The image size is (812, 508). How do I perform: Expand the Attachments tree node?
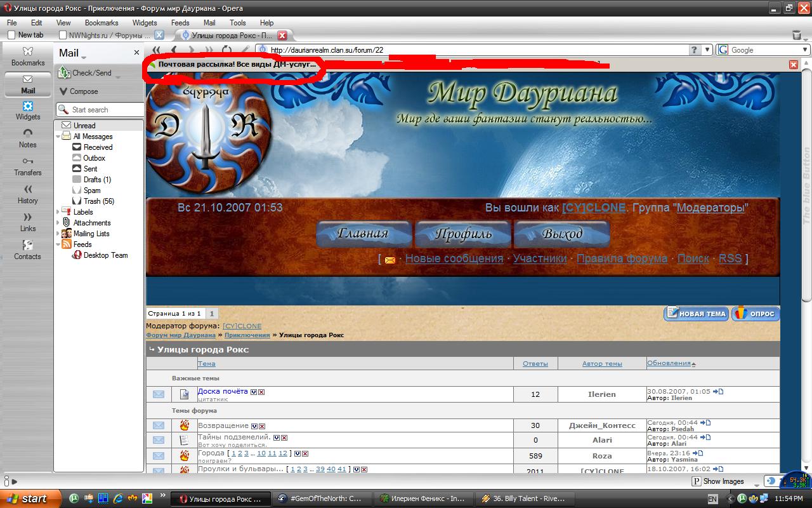58,223
